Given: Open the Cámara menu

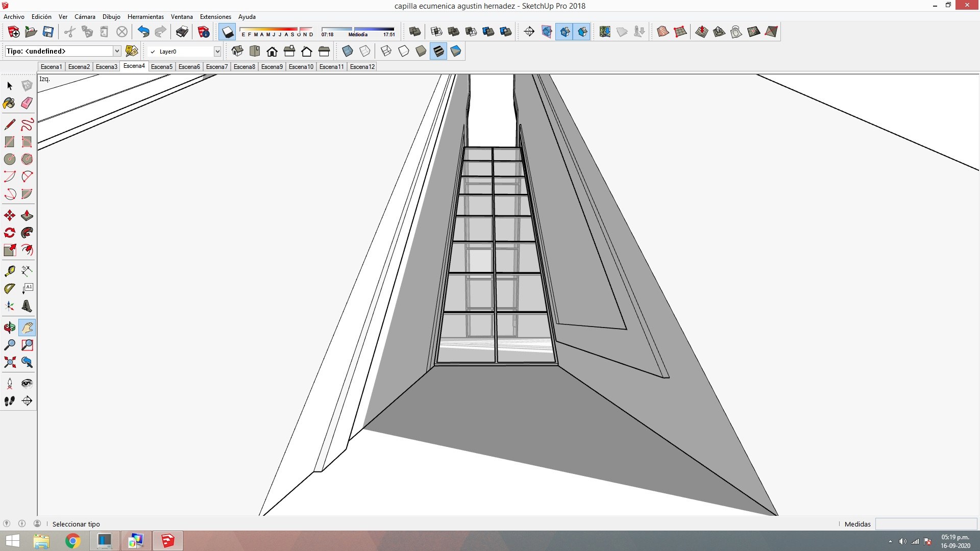Looking at the screenshot, I should pos(85,17).
